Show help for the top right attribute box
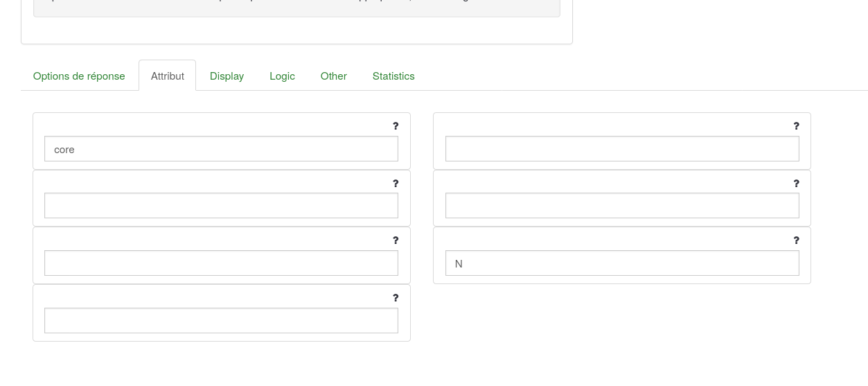 click(x=796, y=126)
